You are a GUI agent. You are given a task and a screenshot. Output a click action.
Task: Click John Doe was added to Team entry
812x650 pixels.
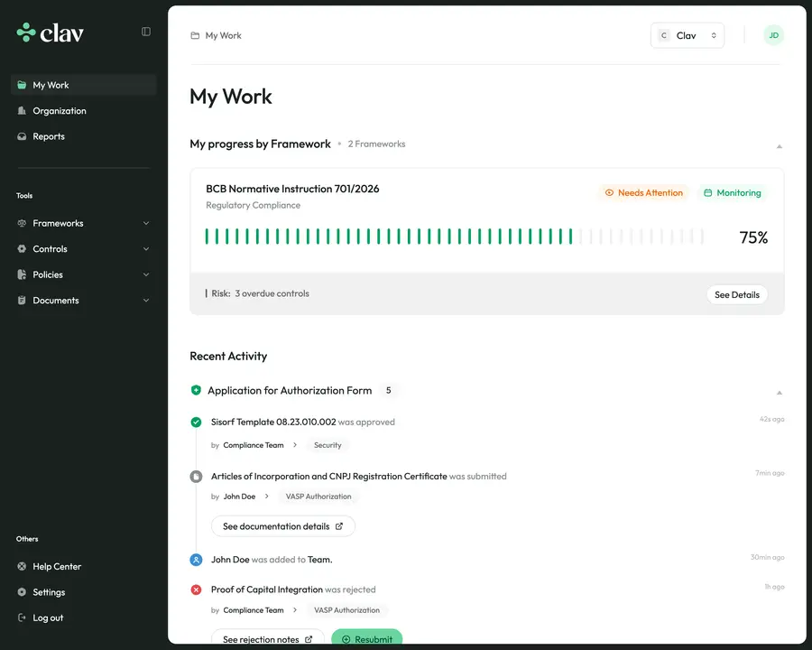pyautogui.click(x=272, y=560)
